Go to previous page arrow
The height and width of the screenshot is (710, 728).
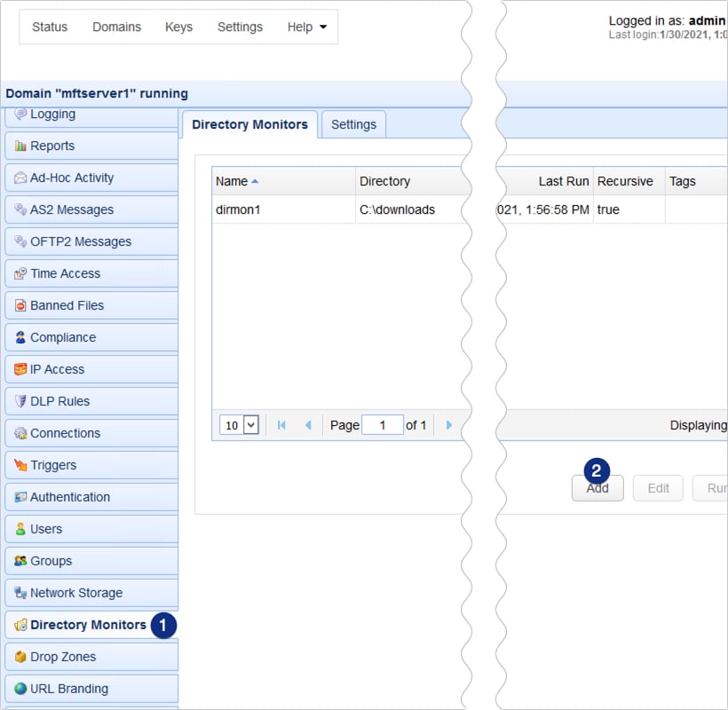[308, 425]
